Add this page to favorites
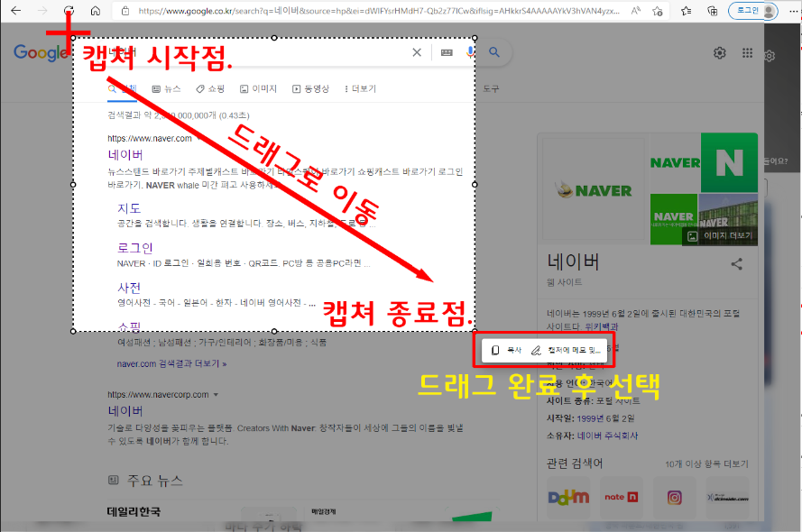 [x=658, y=11]
